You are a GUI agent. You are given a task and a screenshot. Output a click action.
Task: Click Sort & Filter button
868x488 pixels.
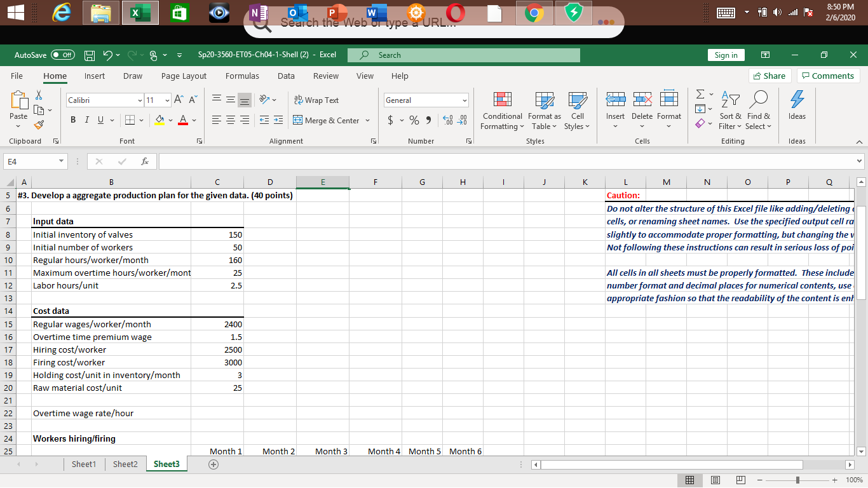(730, 109)
